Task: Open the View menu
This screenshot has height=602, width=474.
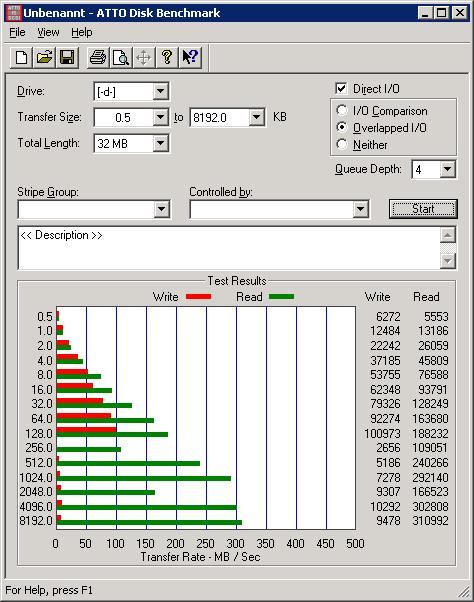Action: [48, 32]
